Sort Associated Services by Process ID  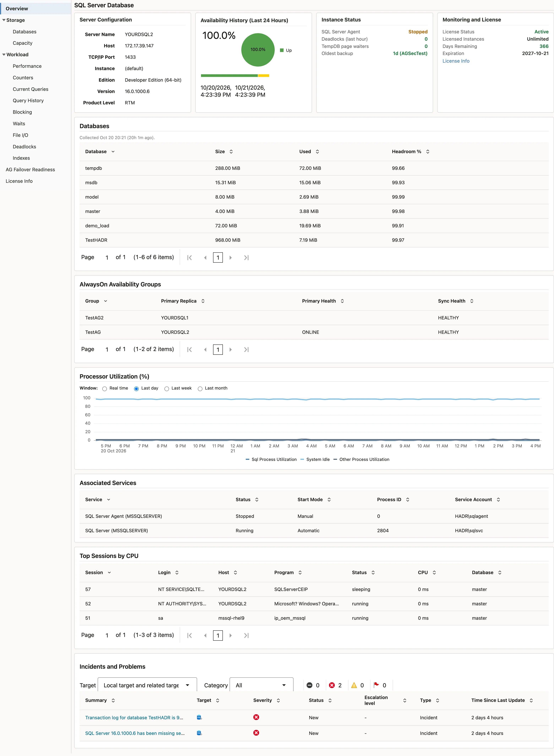[x=408, y=499]
